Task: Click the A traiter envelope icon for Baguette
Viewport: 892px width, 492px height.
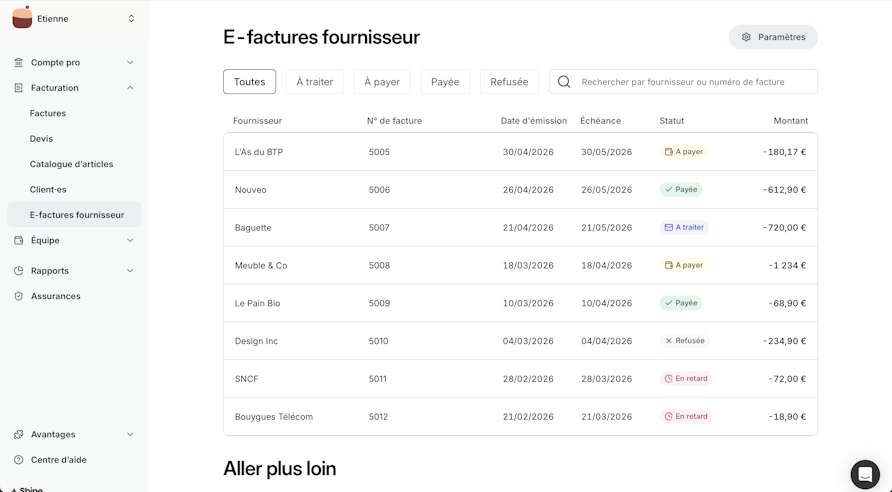Action: coord(669,228)
